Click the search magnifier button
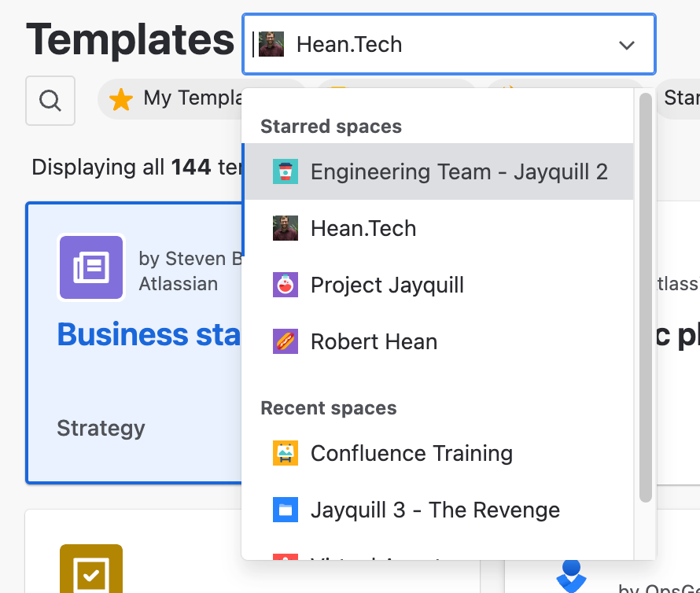The width and height of the screenshot is (700, 593). click(50, 101)
